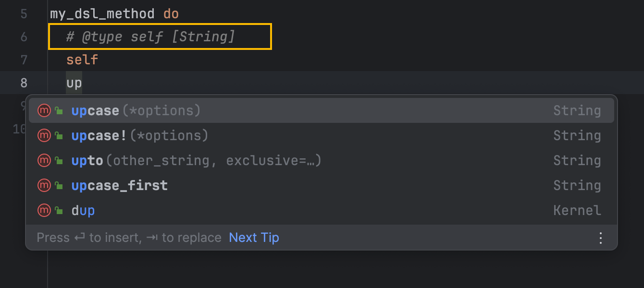Viewport: 644px width, 288px height.
Task: Click the self keyword on line 7
Action: [82, 60]
